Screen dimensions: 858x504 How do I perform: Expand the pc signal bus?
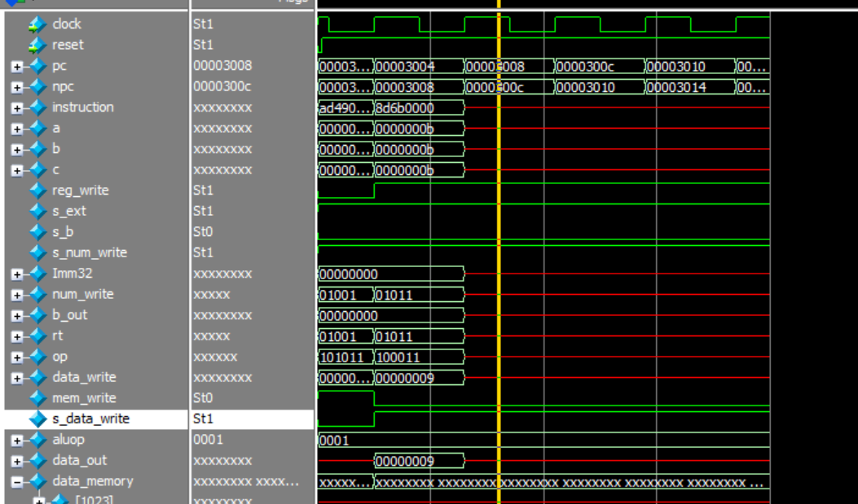pos(17,67)
